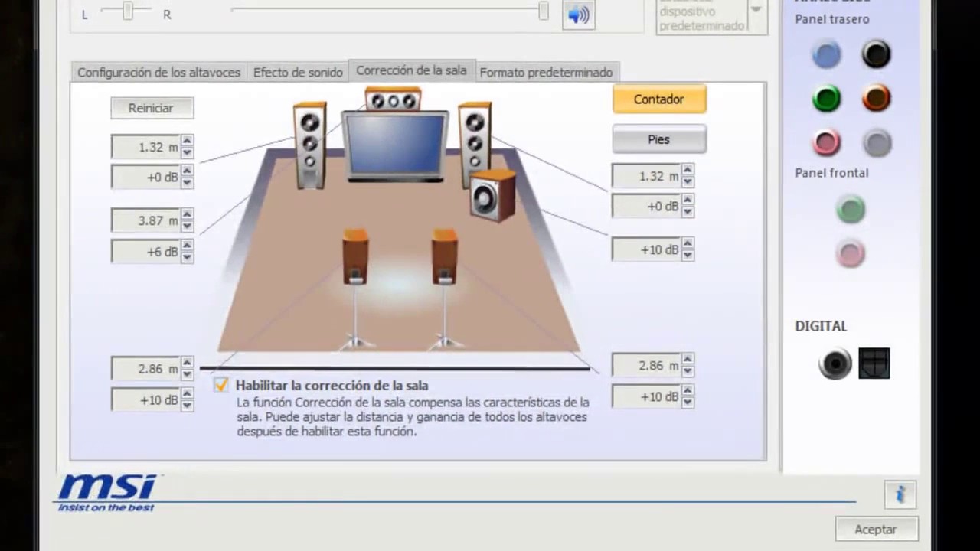Decrease the +6 dB gain value
This screenshot has height=551, width=980.
point(187,258)
